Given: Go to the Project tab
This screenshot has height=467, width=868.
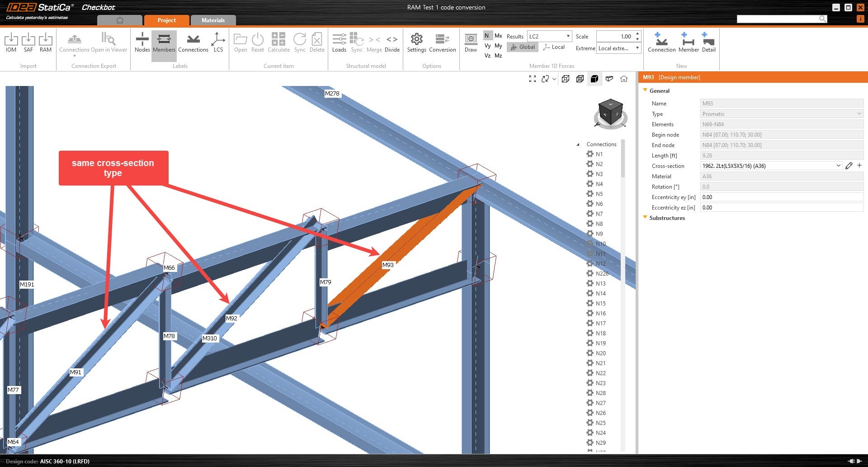Looking at the screenshot, I should point(166,20).
